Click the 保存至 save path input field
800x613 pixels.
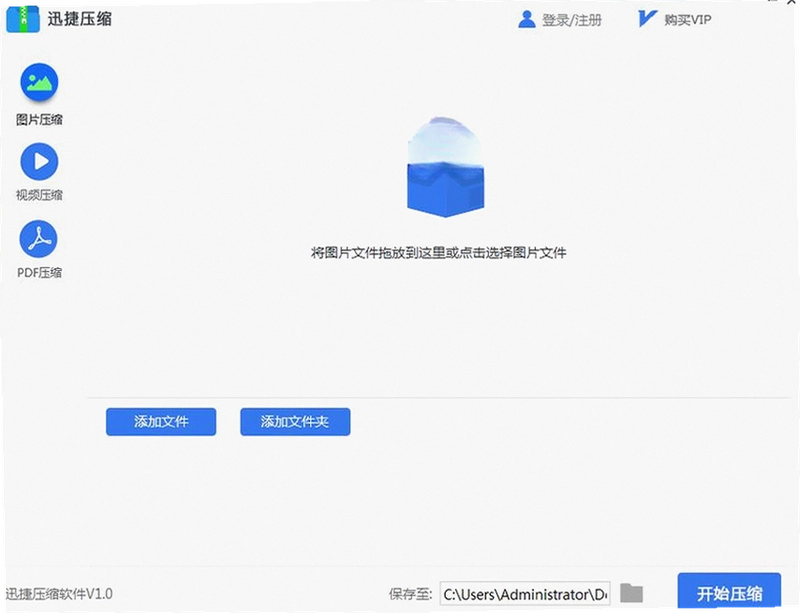coord(525,594)
